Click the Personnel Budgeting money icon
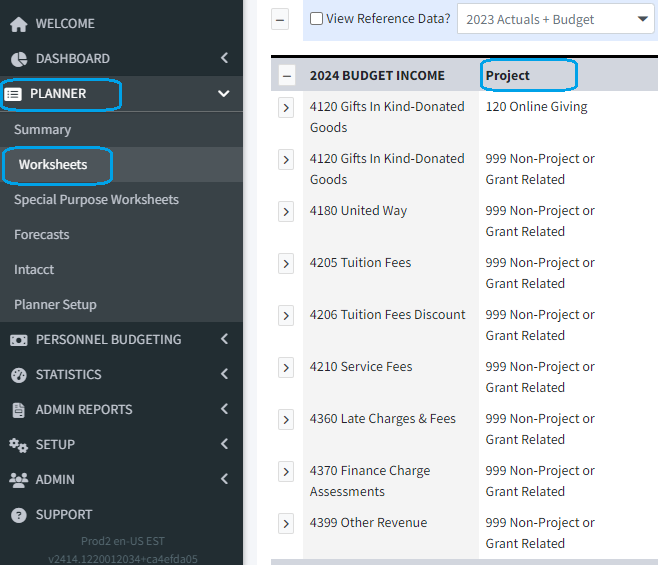Image resolution: width=658 pixels, height=565 pixels. point(18,340)
